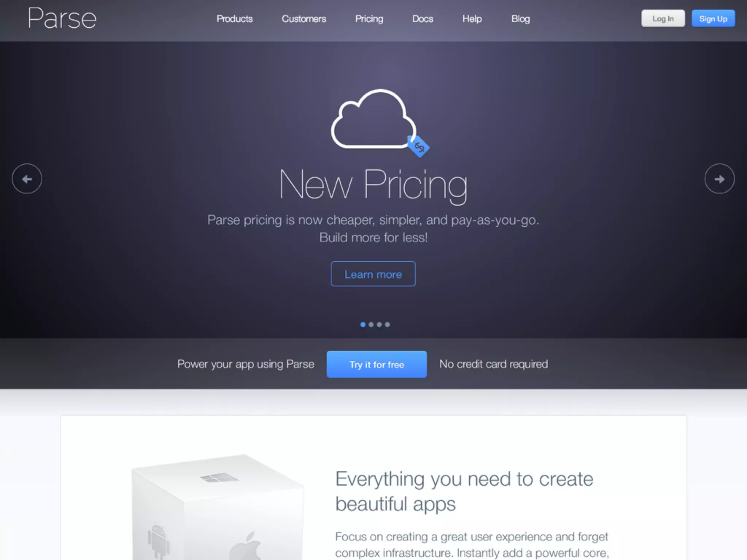This screenshot has width=747, height=560.
Task: Click the Parse logo
Action: click(x=62, y=18)
